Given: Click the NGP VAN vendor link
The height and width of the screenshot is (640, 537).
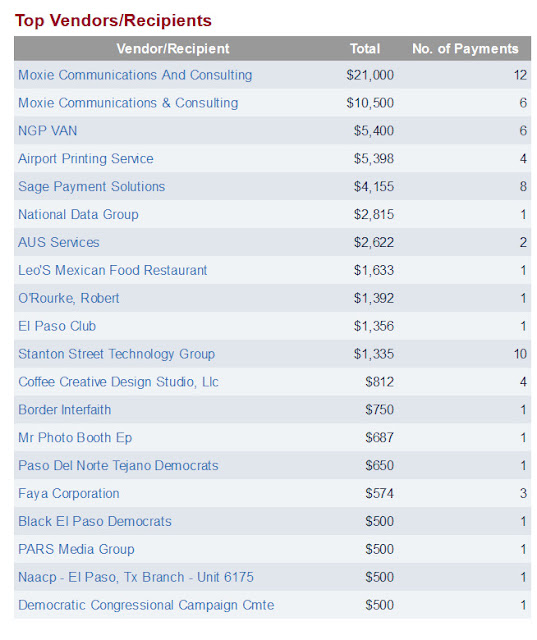Looking at the screenshot, I should click(47, 131).
